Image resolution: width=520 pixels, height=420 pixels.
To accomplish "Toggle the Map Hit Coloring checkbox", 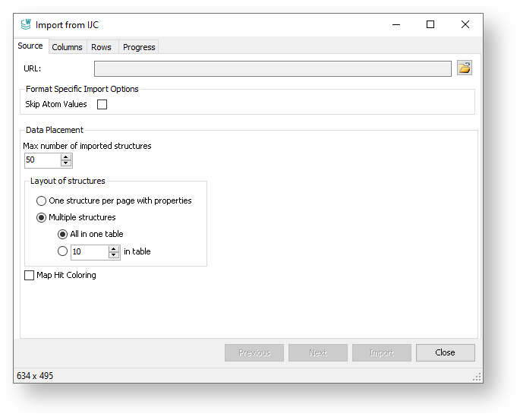I will (x=30, y=275).
